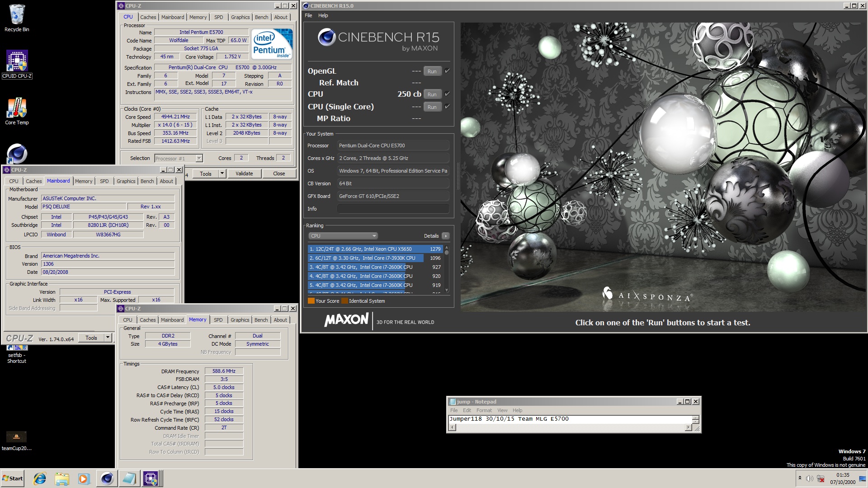Click the Start button
868x488 pixels.
(x=12, y=479)
